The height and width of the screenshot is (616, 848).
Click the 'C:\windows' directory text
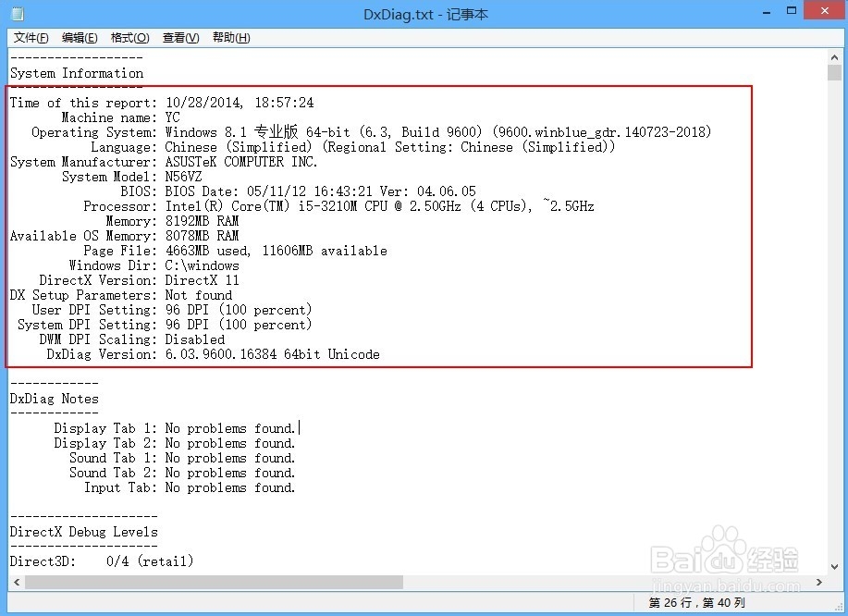(202, 265)
